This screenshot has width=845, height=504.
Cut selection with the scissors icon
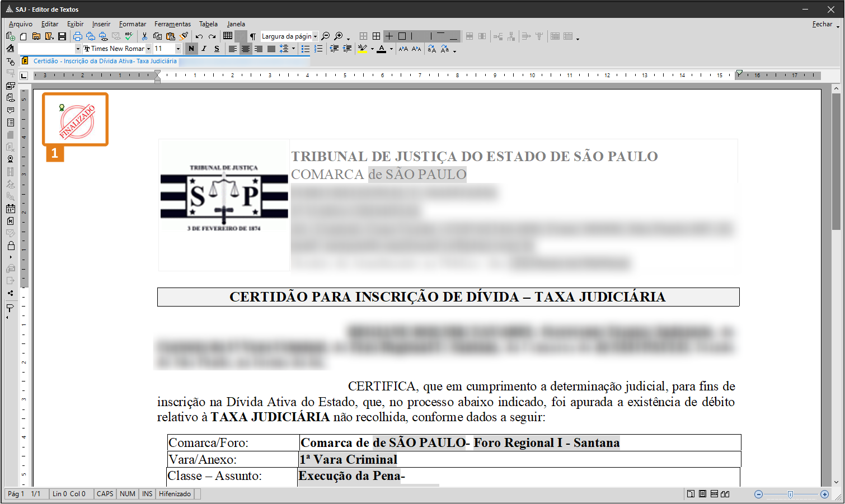tap(144, 36)
